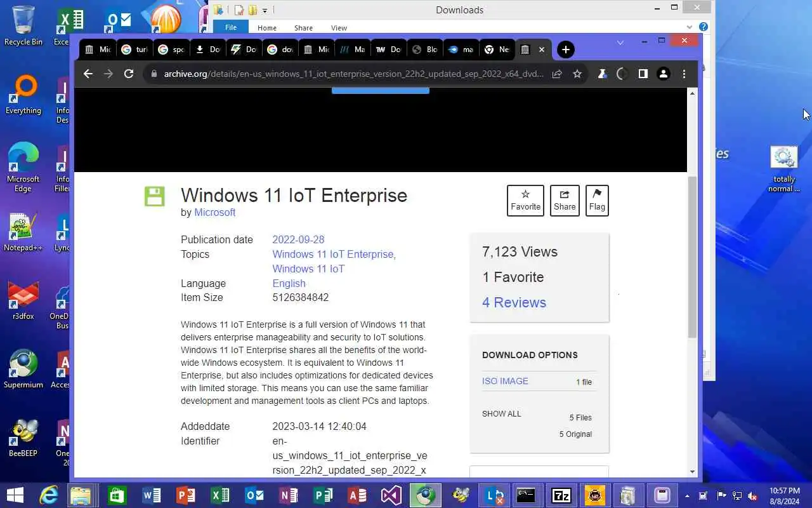
Task: Open PowerPoint from the taskbar
Action: (x=185, y=495)
